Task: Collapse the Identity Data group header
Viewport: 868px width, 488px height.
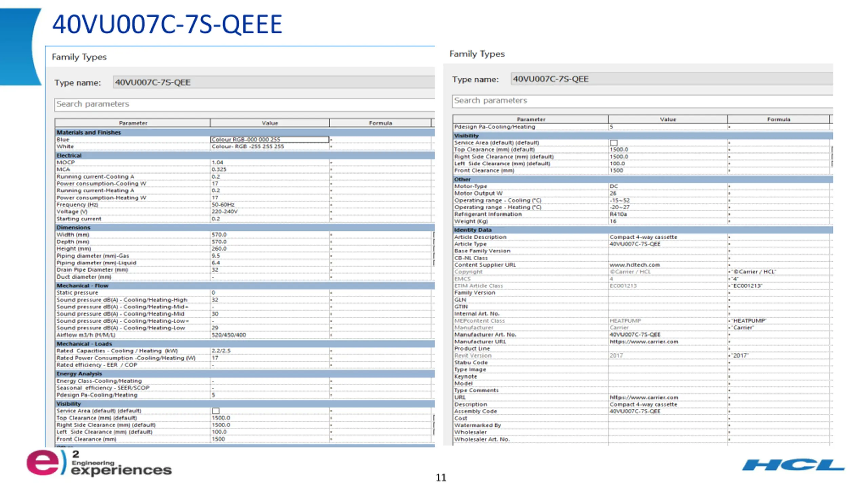Action: [643, 230]
